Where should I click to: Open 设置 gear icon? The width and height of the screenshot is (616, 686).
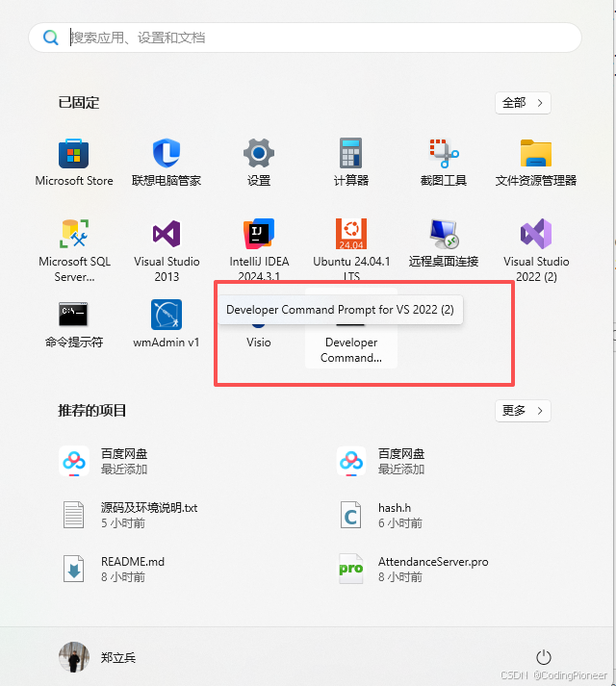pos(259,162)
